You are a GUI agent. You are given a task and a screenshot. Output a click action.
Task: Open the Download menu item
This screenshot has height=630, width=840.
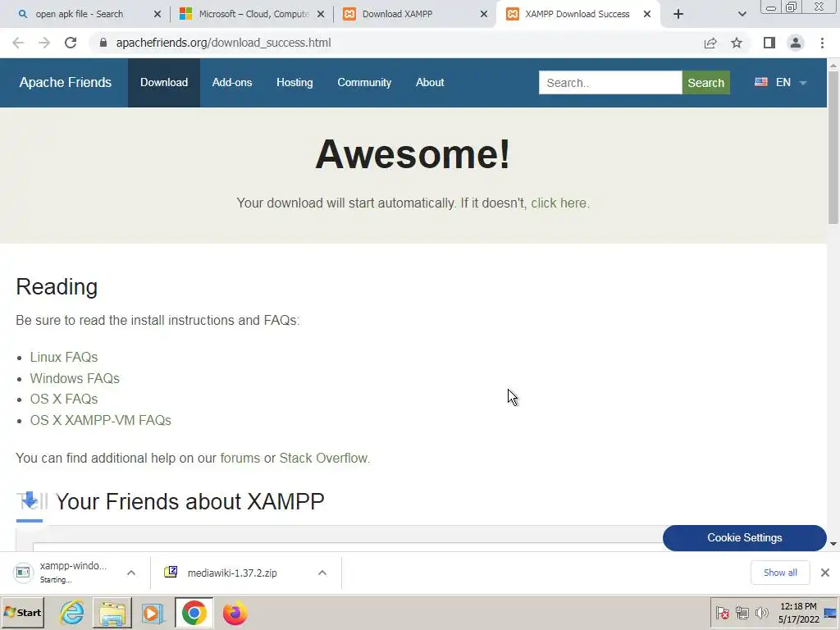pos(164,83)
